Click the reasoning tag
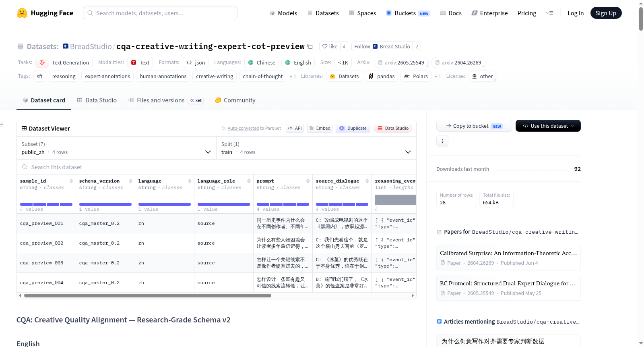 click(x=64, y=76)
